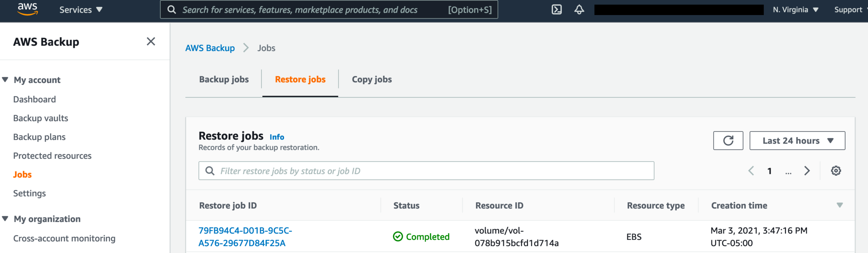Switch to the Copy jobs tab
Image resolution: width=868 pixels, height=253 pixels.
[372, 80]
